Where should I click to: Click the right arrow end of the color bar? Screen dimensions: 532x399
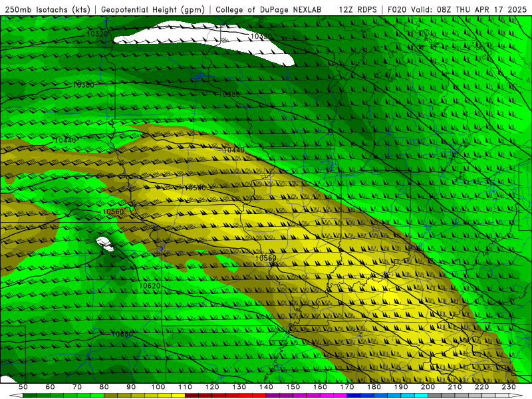pyautogui.click(x=516, y=395)
